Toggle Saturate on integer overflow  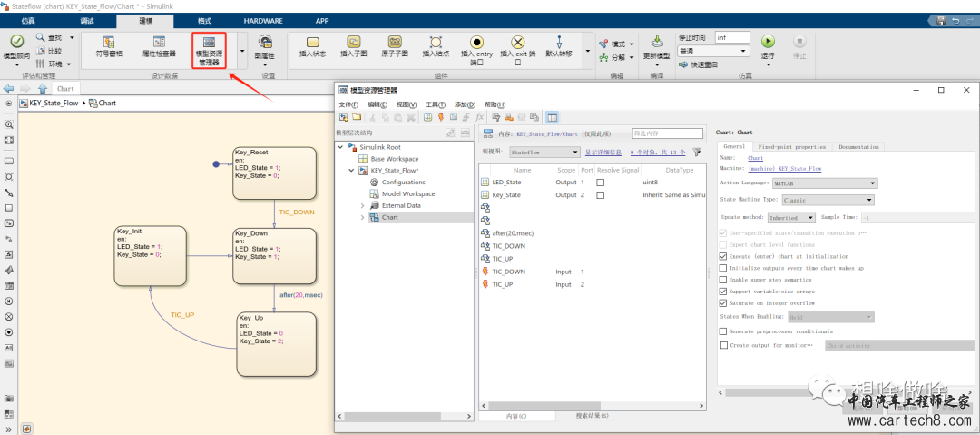[724, 303]
